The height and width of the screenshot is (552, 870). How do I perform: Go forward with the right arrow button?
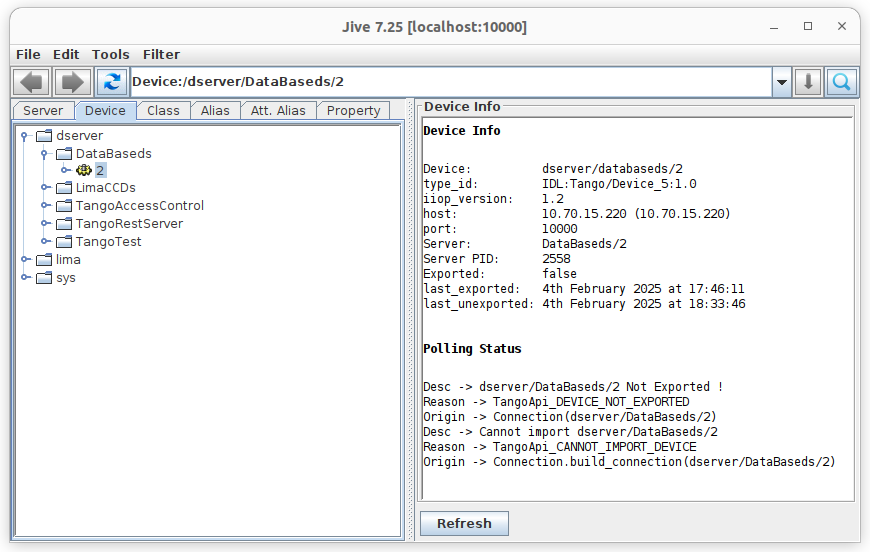tap(73, 82)
